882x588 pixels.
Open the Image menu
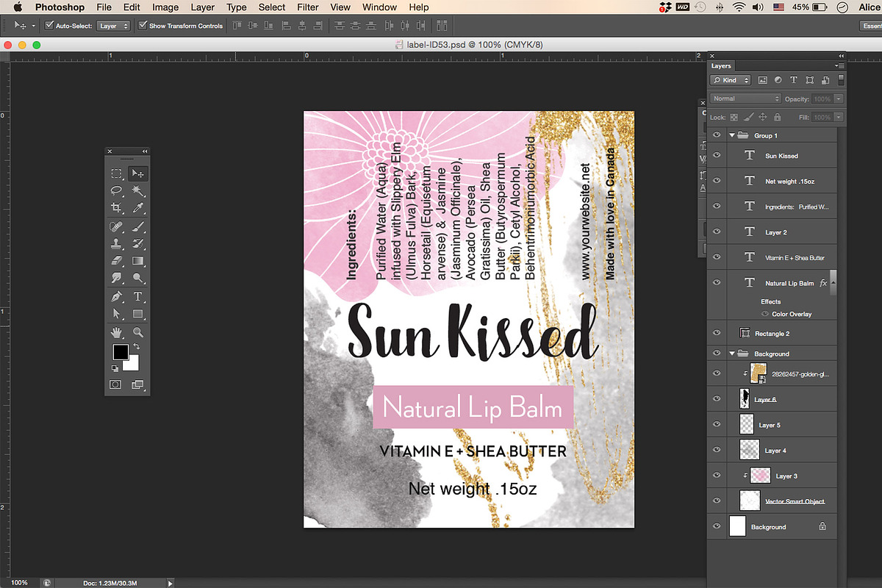165,7
